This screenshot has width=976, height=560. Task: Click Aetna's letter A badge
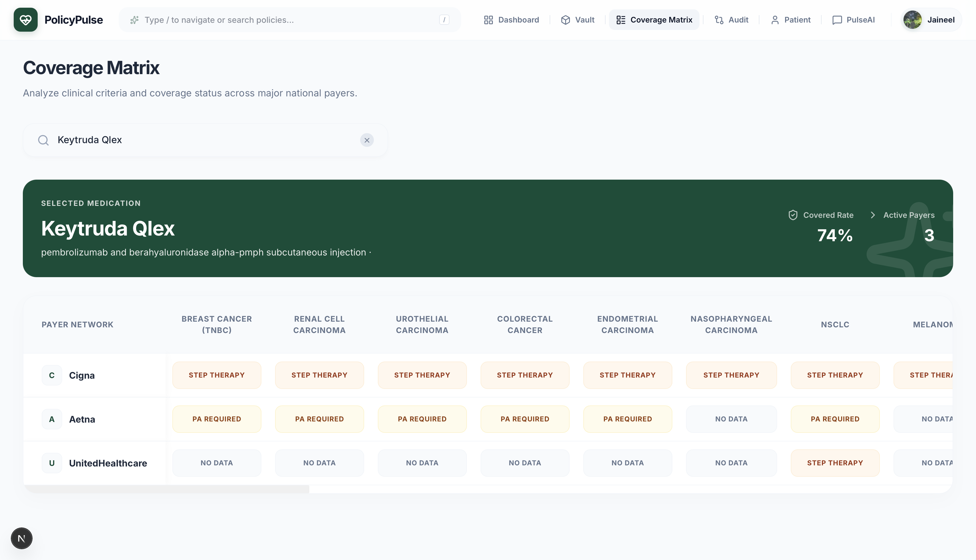[52, 419]
